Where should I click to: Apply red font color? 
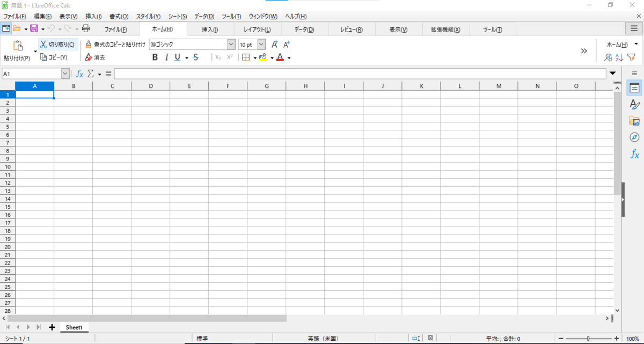(x=280, y=57)
